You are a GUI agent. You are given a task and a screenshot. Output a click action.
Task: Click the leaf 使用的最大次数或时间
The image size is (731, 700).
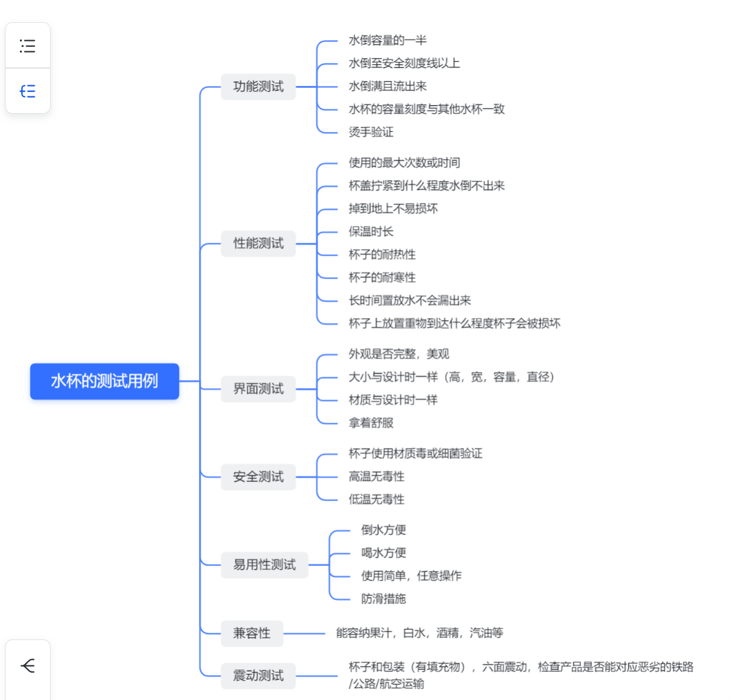pyautogui.click(x=404, y=162)
